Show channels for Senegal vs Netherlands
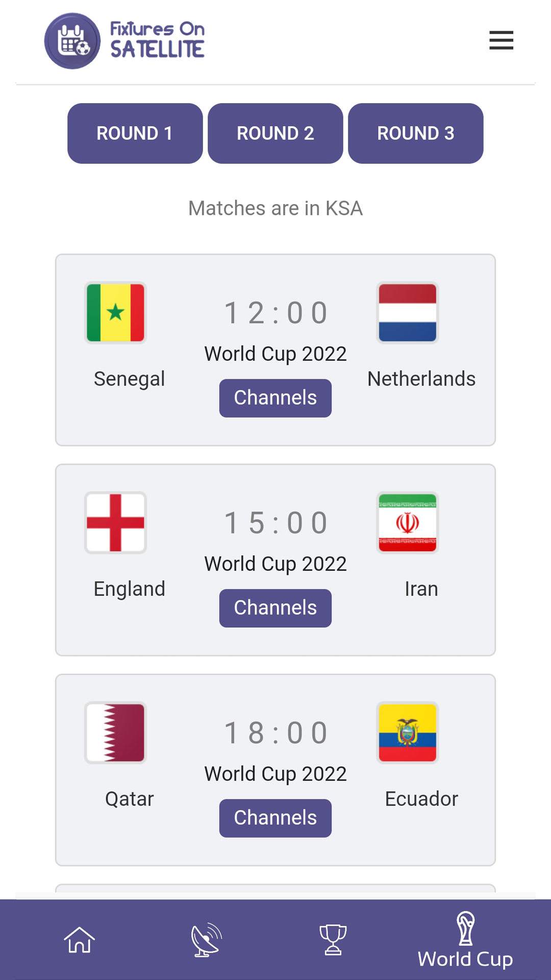551x980 pixels. (275, 398)
